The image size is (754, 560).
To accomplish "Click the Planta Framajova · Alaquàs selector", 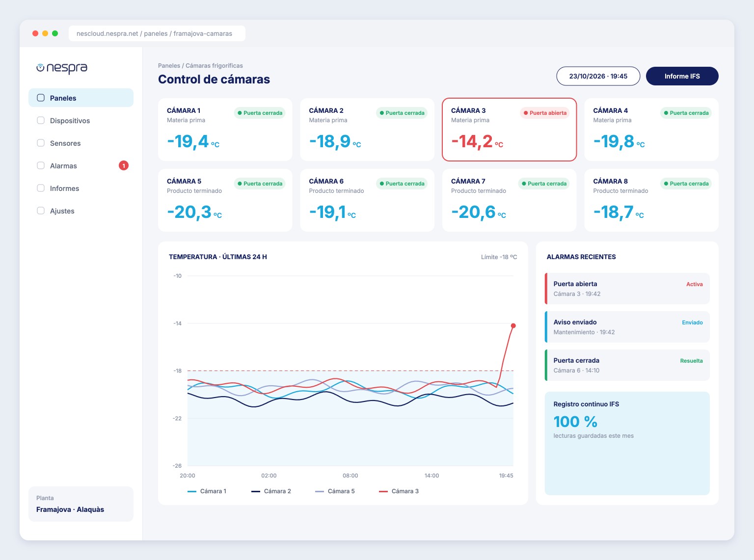I will [x=81, y=504].
